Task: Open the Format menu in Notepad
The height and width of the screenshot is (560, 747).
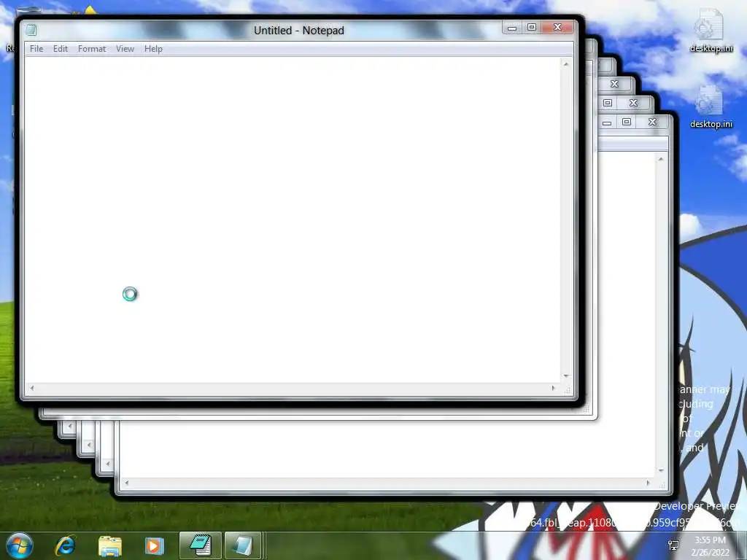Action: click(92, 49)
